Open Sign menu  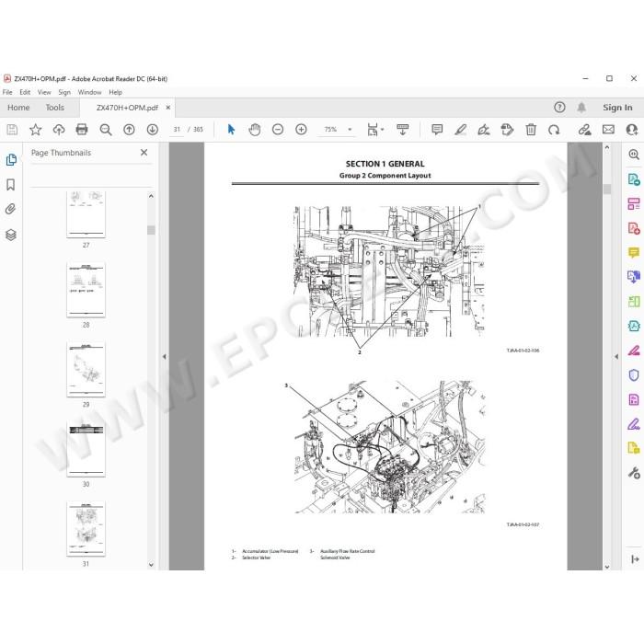click(x=64, y=92)
